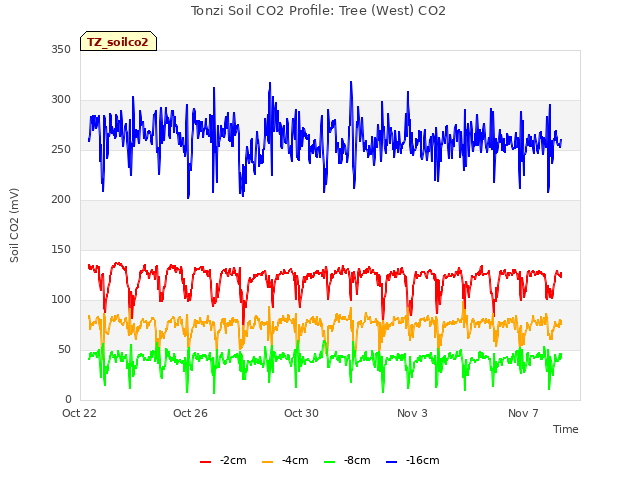Click the 150 y-axis tick label
Screen dimensions: 640x480
(61, 249)
